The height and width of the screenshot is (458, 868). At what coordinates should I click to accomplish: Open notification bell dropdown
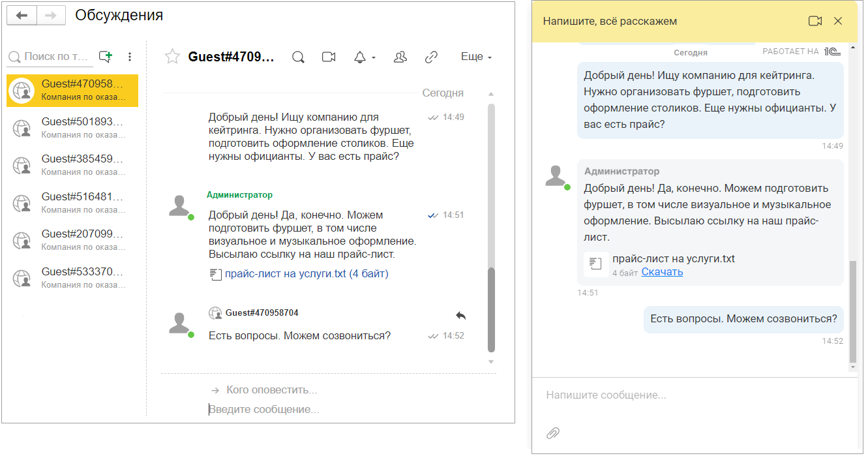pyautogui.click(x=363, y=57)
